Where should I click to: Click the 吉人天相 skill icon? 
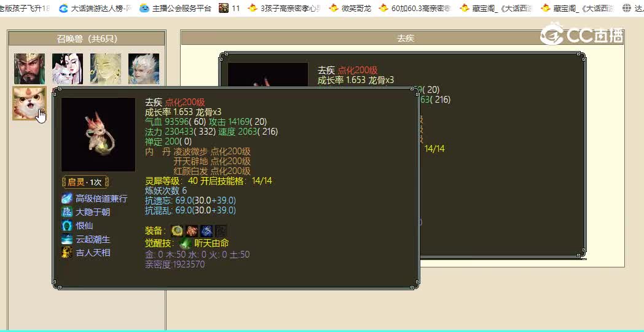click(x=67, y=252)
